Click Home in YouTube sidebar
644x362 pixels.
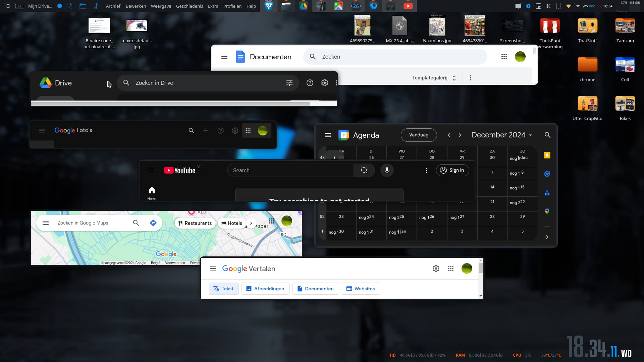(x=152, y=193)
